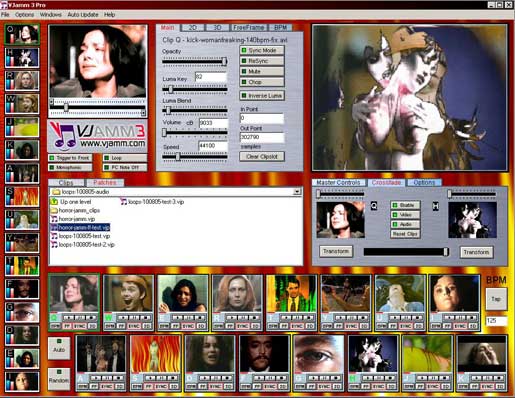Enable the Mute toggle
Image resolution: width=515 pixels, height=398 pixels.
(x=262, y=71)
